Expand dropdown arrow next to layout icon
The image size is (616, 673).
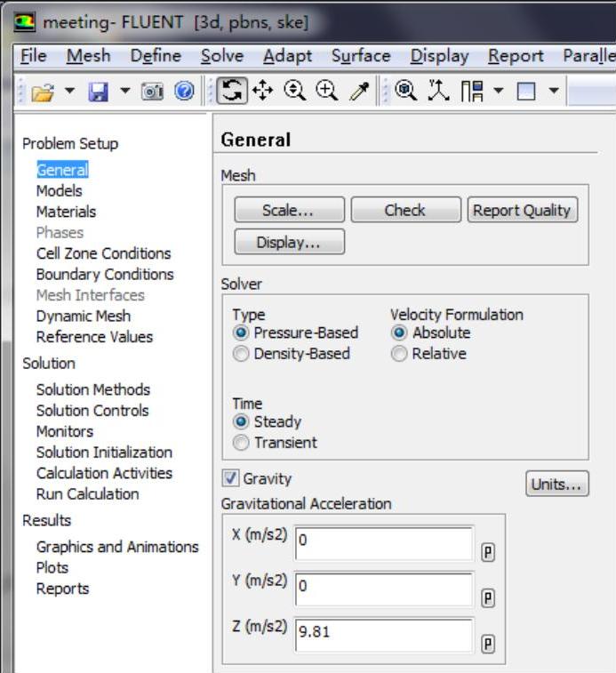click(x=499, y=91)
